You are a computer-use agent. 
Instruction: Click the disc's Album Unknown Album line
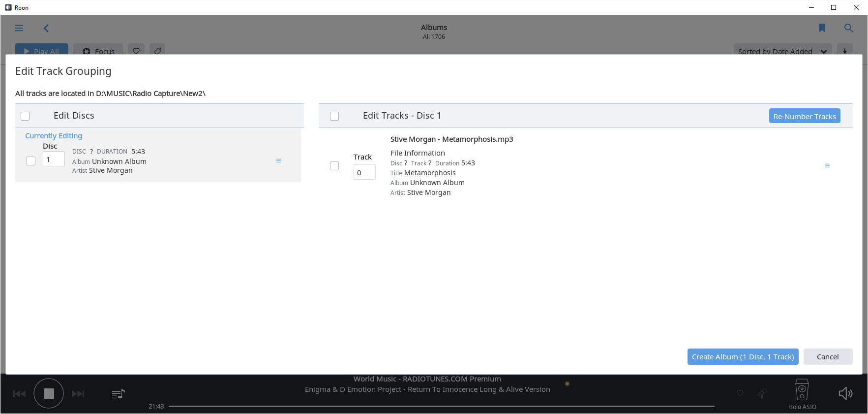tap(109, 161)
